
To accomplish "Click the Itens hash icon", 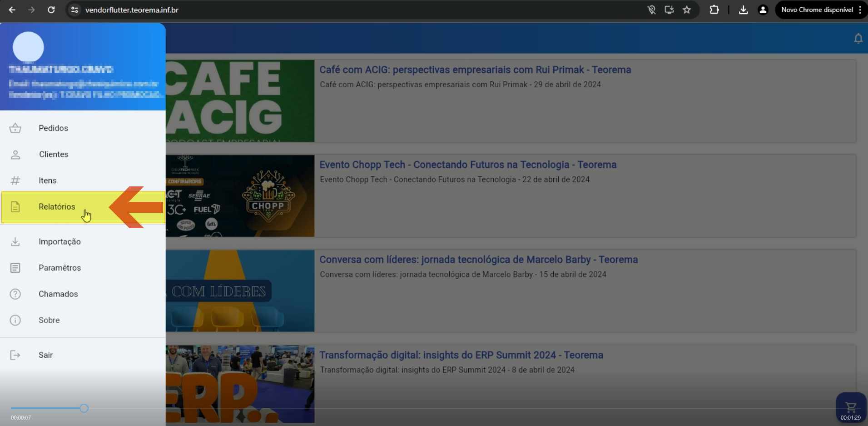I will click(15, 180).
